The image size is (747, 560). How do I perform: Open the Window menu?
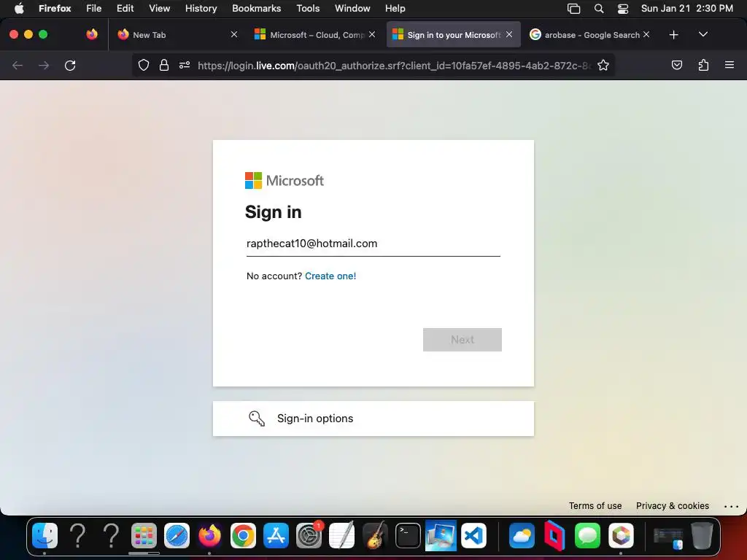tap(352, 9)
